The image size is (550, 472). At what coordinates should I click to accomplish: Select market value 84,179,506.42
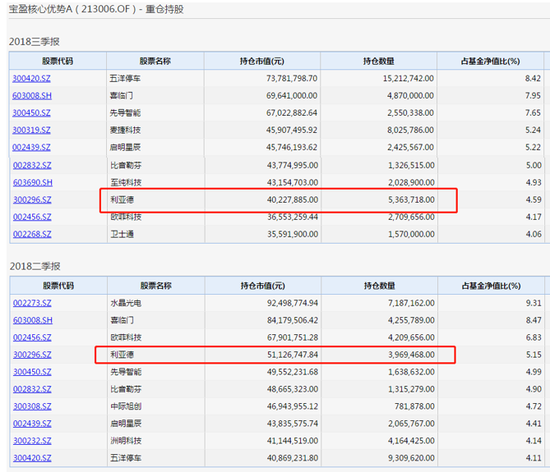tap(293, 320)
